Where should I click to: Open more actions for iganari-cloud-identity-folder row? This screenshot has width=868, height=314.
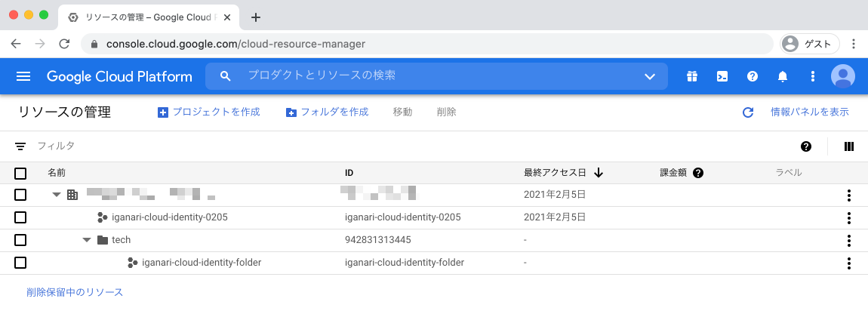pos(848,263)
